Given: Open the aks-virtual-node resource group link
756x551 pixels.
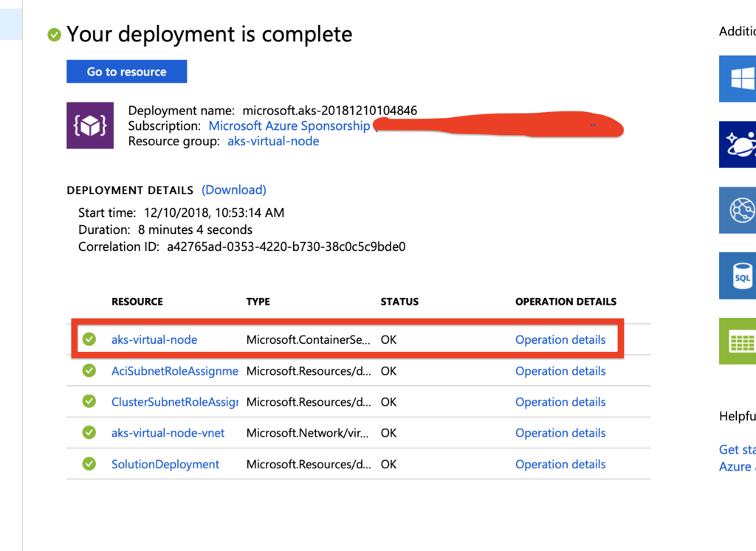Looking at the screenshot, I should click(273, 141).
